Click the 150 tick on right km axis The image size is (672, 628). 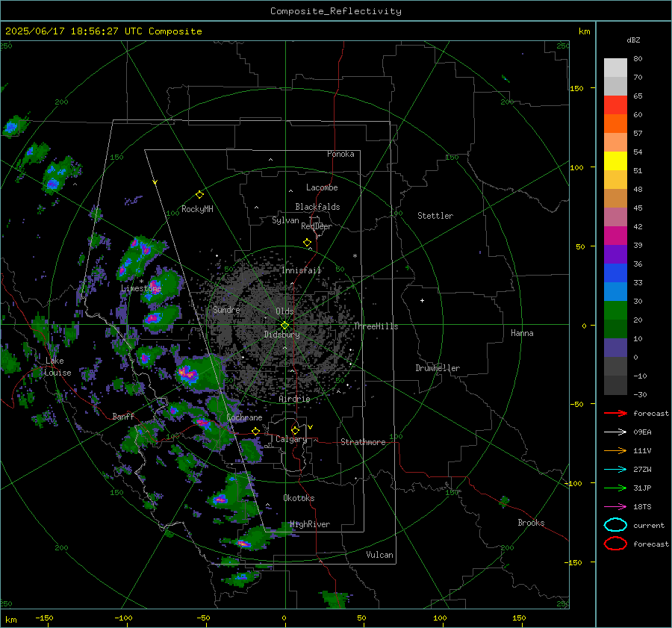click(576, 88)
